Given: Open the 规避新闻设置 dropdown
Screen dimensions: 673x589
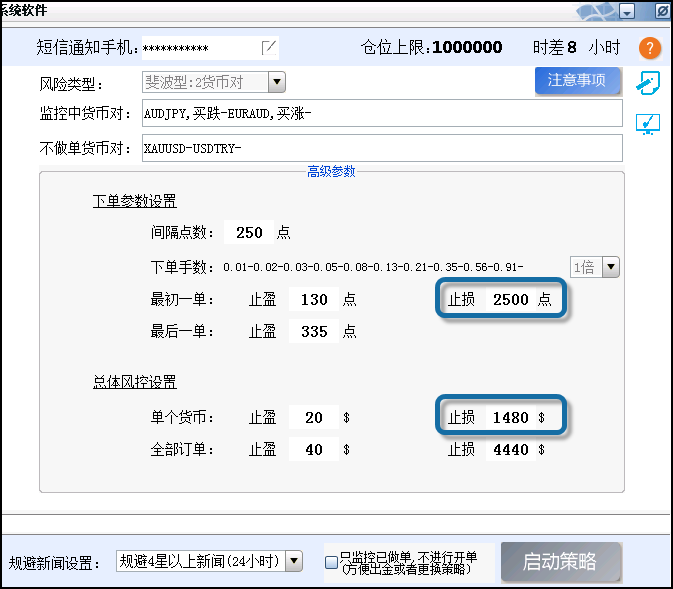Looking at the screenshot, I should 293,561.
